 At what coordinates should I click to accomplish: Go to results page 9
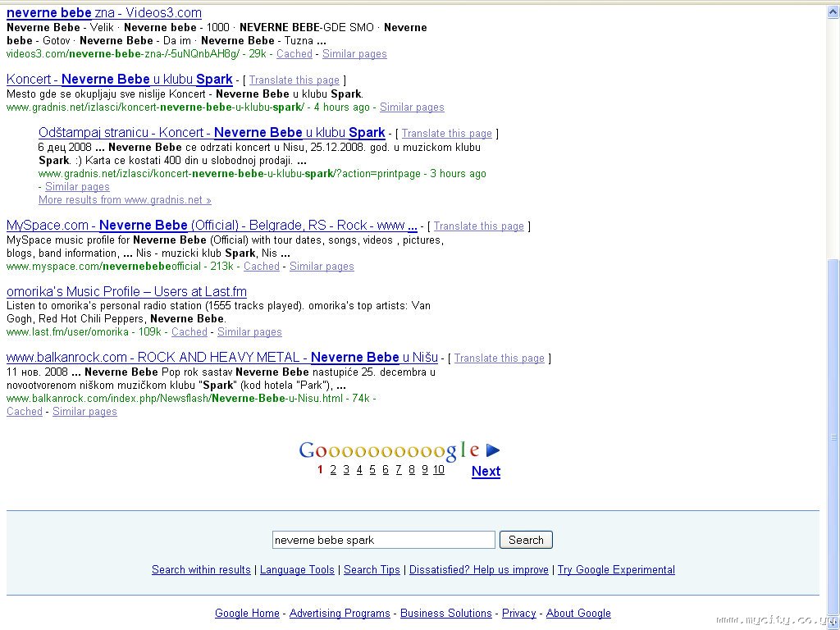(425, 470)
